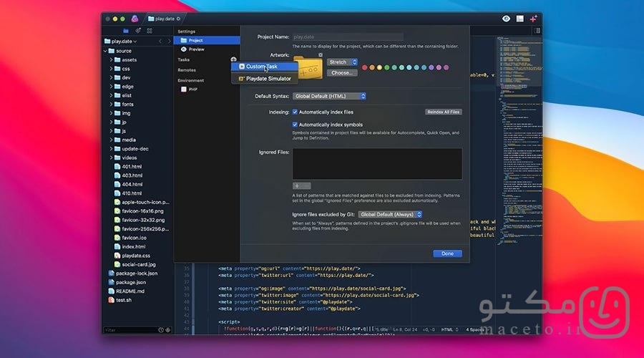The width and height of the screenshot is (644, 358).
Task: Click the Ln 8, Col 24 indicator
Action: pos(405,329)
